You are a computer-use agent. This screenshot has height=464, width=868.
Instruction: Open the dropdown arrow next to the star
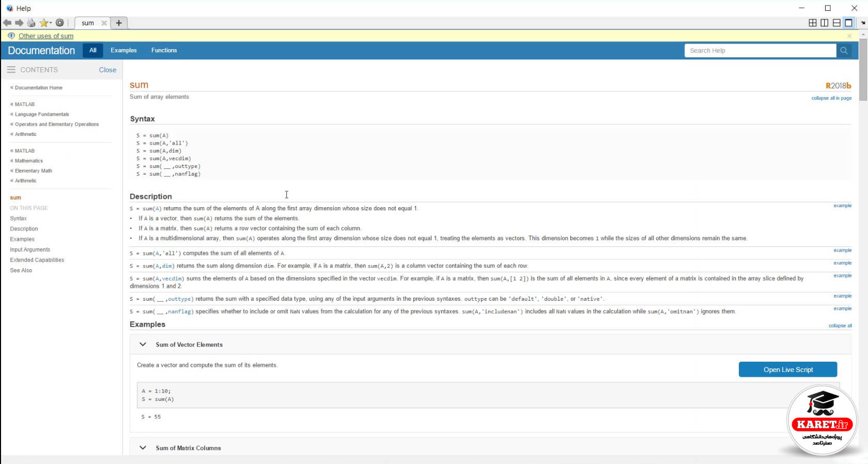pos(50,23)
